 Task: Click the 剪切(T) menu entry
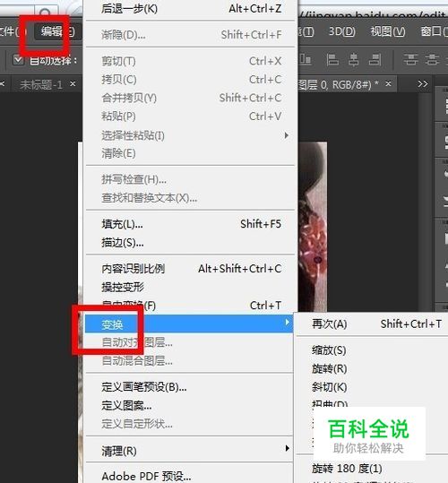pyautogui.click(x=190, y=61)
